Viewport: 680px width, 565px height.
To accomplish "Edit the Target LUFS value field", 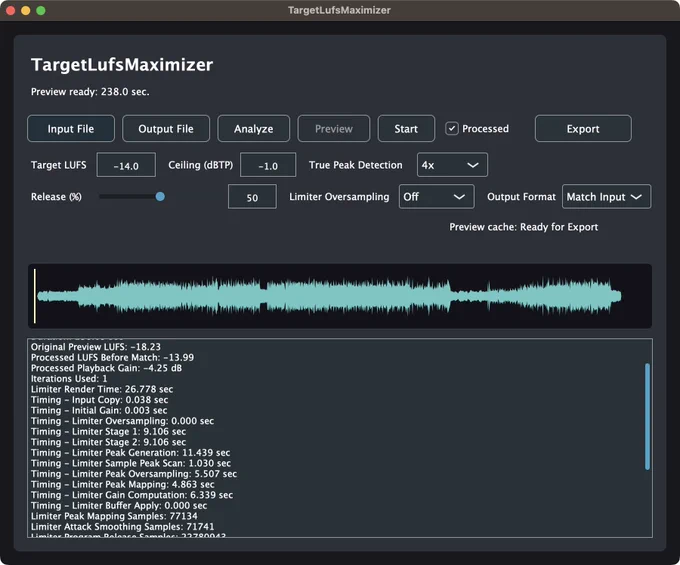I will click(x=126, y=165).
